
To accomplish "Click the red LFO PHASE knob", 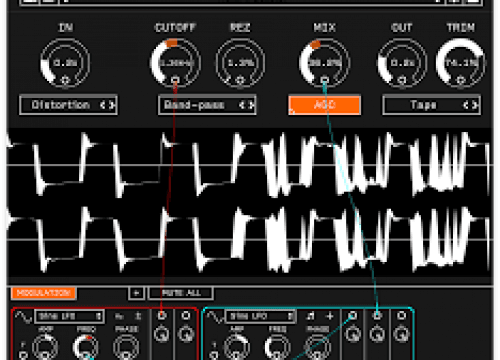I will coord(126,347).
